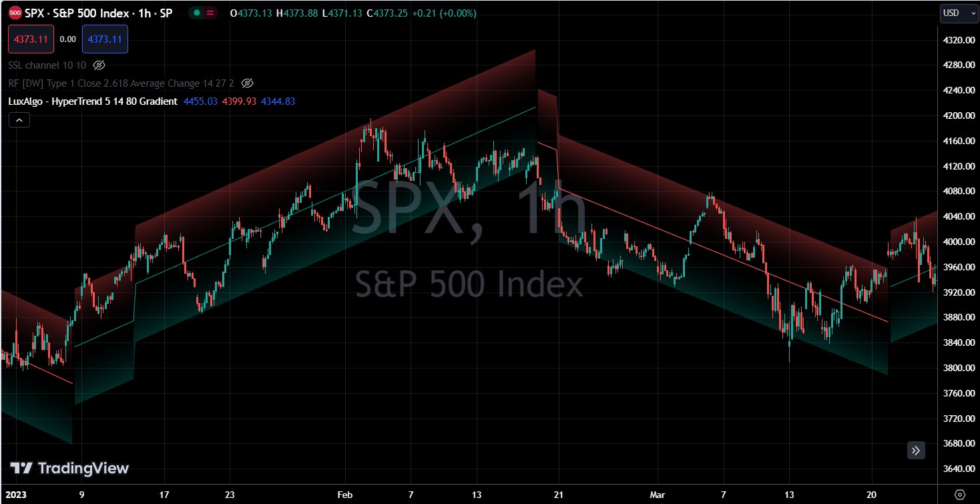Show the hidden RF [DW] indicator

click(x=247, y=83)
